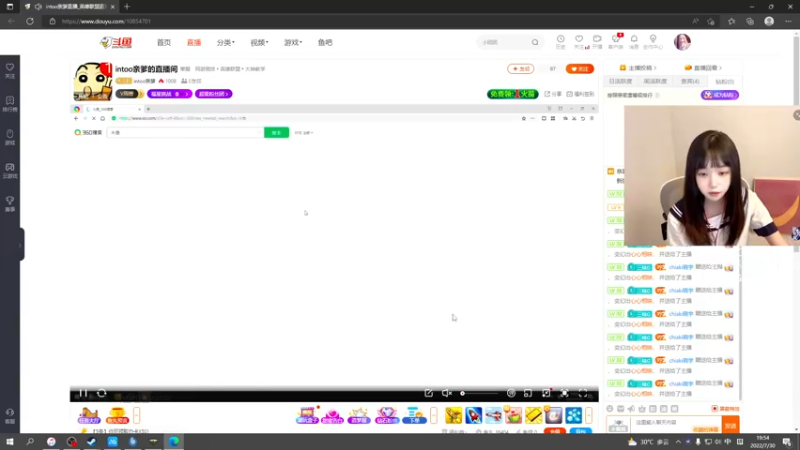
Task: Open 主播投稿 link in right panel
Action: tap(638, 67)
